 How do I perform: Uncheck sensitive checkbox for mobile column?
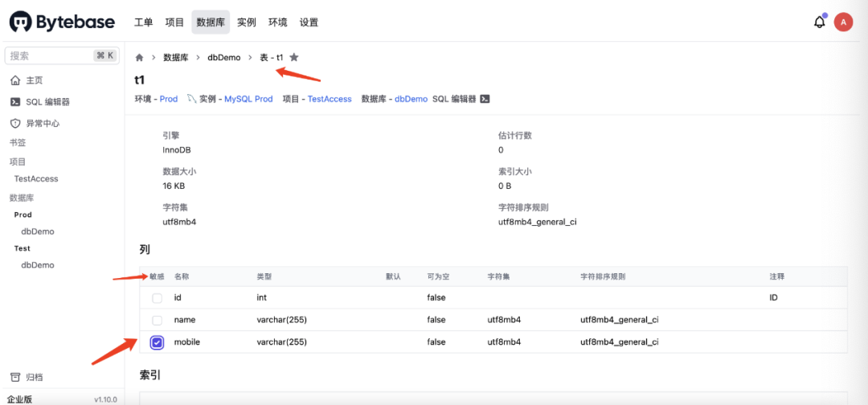[158, 342]
